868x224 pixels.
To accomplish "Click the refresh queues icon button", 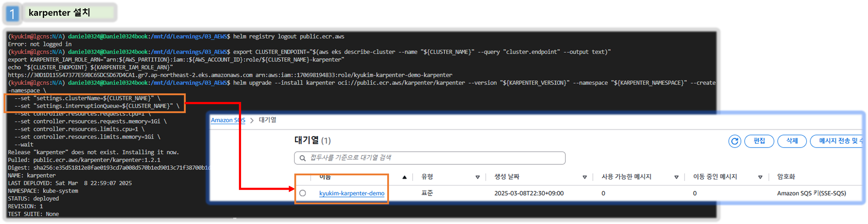I will click(x=734, y=141).
